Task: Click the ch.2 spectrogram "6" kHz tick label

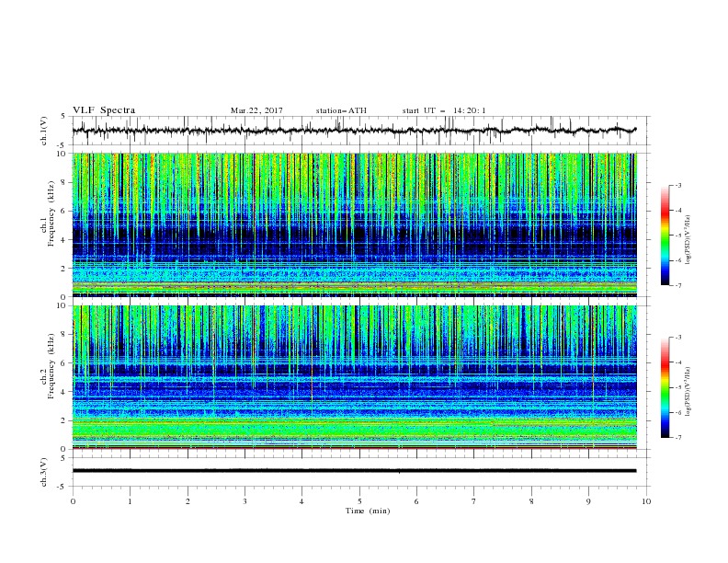Action: (65, 363)
